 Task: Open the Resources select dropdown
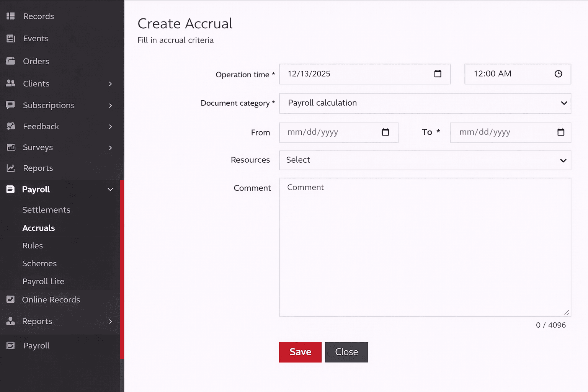[x=425, y=160]
